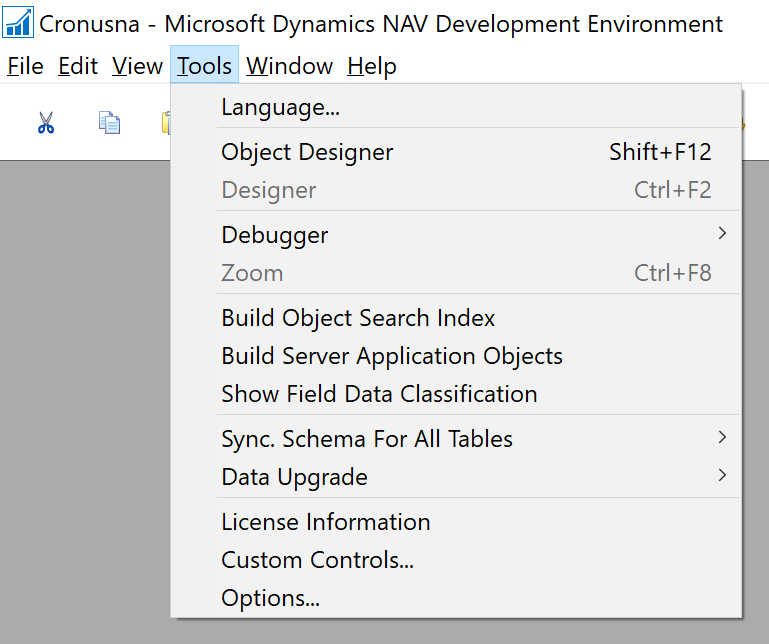Open Options... from Tools menu
This screenshot has height=644, width=769.
456,597
